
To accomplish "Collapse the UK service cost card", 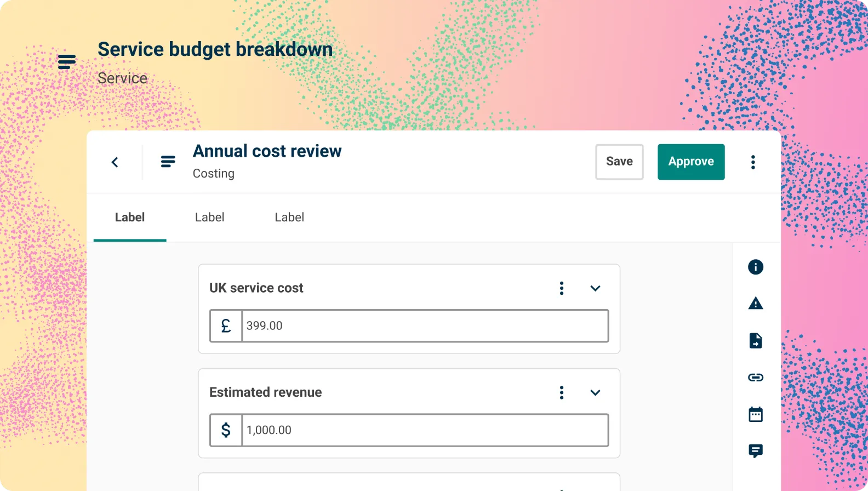I will [595, 288].
